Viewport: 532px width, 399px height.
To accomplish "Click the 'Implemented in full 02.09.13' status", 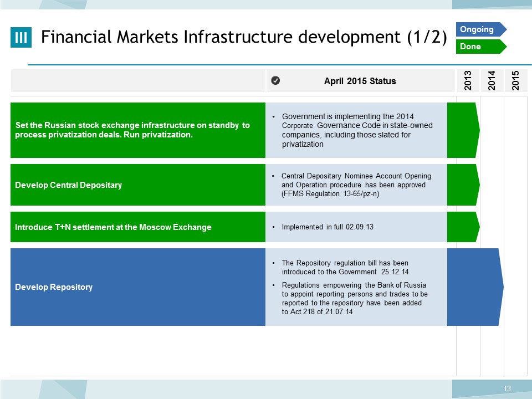I will click(328, 227).
